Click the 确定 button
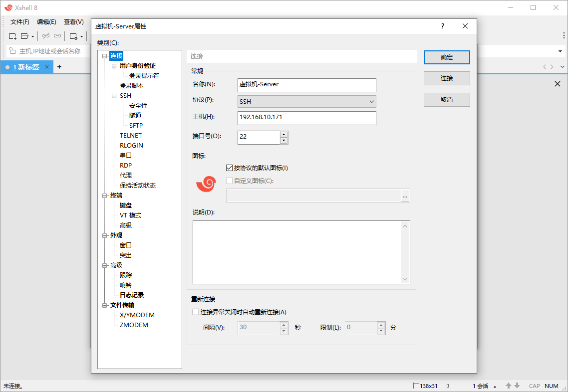 point(446,57)
